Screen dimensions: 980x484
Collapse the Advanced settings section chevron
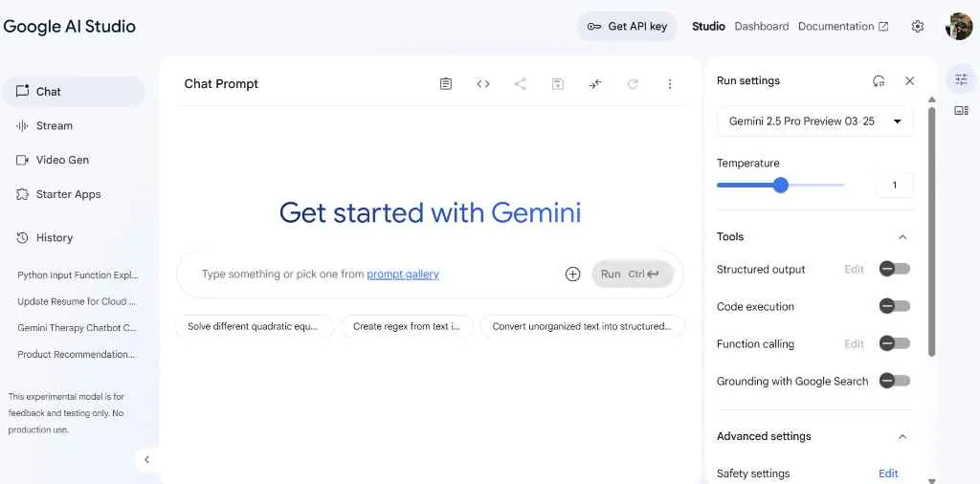902,436
